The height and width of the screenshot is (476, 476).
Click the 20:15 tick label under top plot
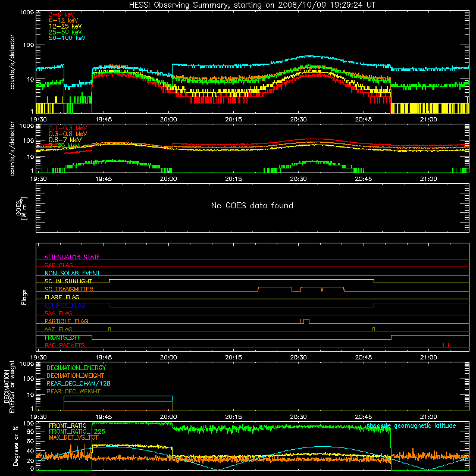pyautogui.click(x=233, y=120)
